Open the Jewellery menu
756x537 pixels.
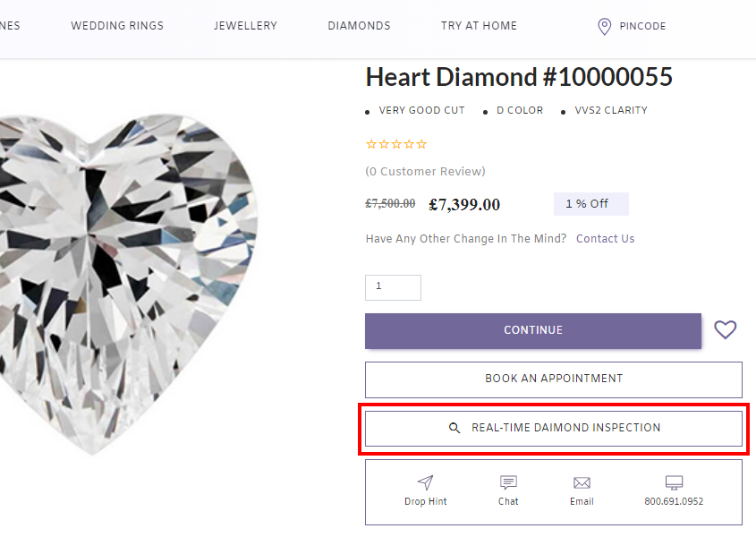[x=245, y=26]
